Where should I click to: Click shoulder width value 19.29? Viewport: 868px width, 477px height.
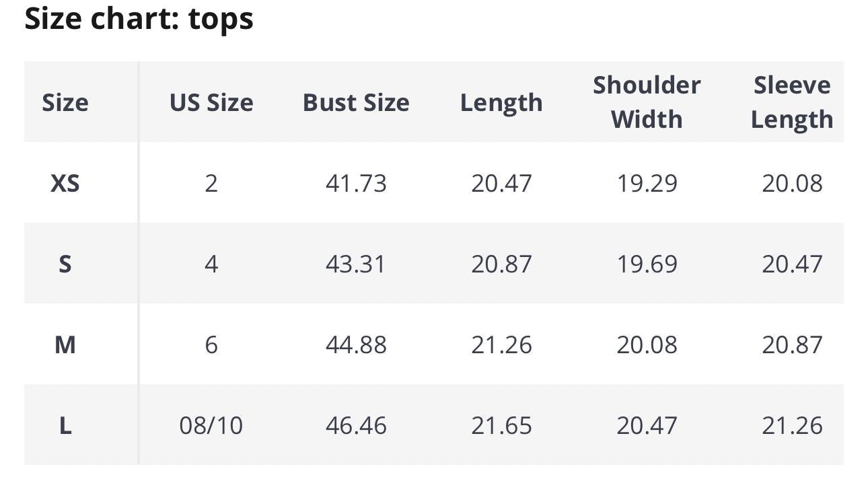point(647,183)
